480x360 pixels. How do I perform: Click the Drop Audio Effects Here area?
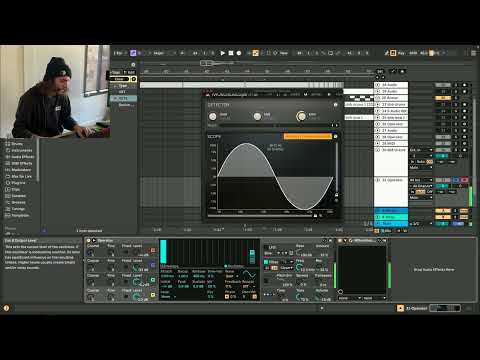point(434,269)
